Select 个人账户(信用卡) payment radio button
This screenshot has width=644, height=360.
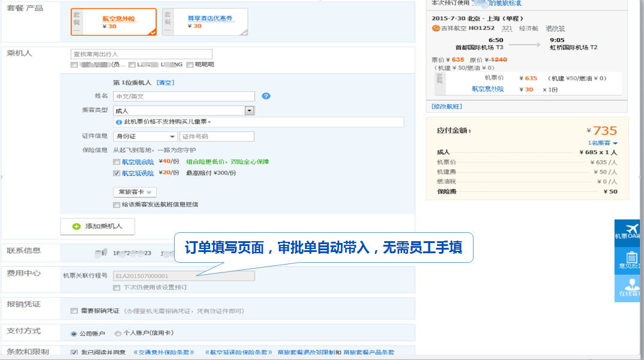[x=118, y=334]
